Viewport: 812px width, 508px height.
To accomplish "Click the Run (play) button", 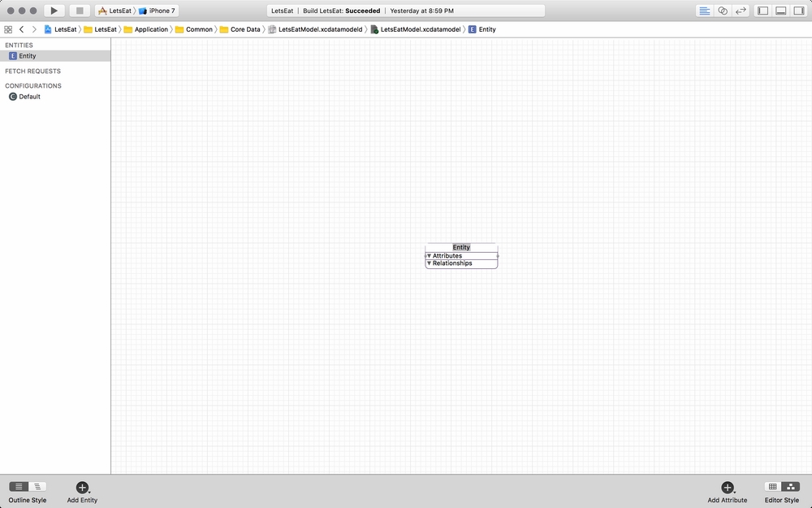I will tap(54, 11).
